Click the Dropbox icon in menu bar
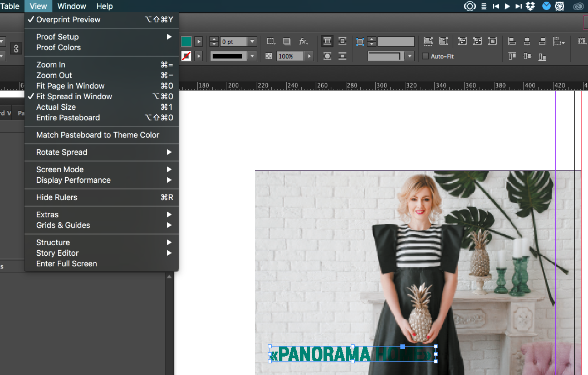This screenshot has height=375, width=588. pos(531,6)
